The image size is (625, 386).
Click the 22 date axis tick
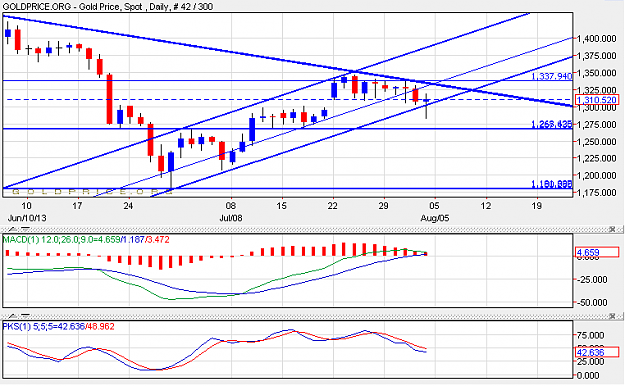pos(332,206)
